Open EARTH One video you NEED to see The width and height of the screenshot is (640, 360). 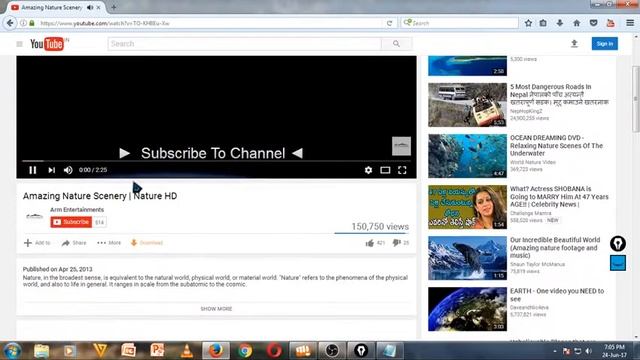pyautogui.click(x=557, y=295)
